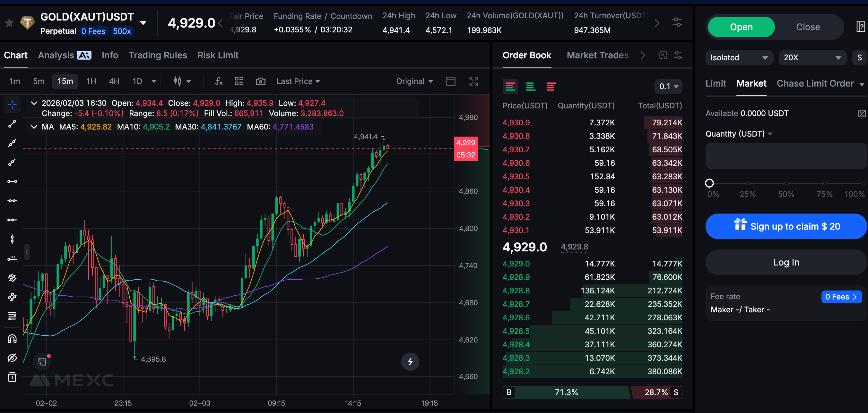
Task: Click Sign up to claim $20
Action: [x=786, y=226]
